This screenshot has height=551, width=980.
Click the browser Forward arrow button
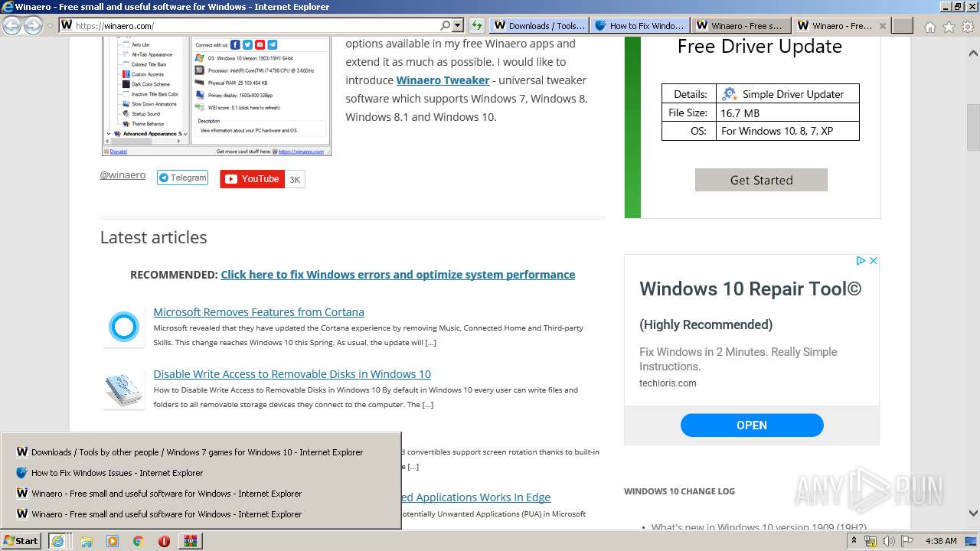[x=33, y=26]
